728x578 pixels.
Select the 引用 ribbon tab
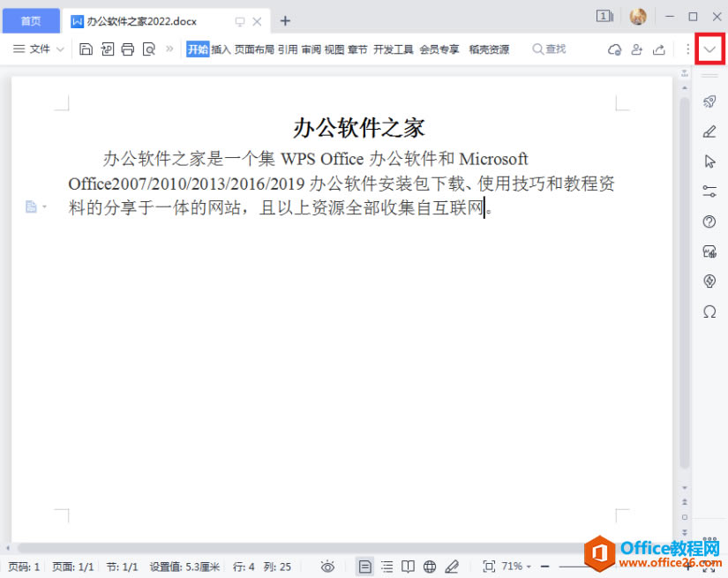(288, 49)
